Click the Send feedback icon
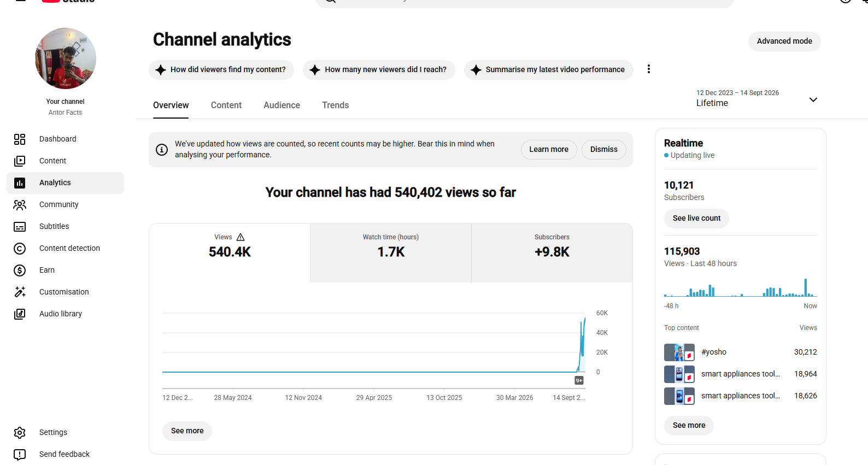This screenshot has width=868, height=465. 20,455
